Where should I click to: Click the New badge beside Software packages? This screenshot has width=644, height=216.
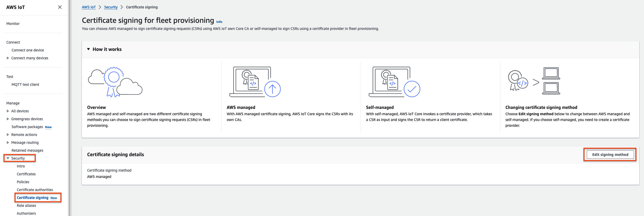tap(48, 127)
